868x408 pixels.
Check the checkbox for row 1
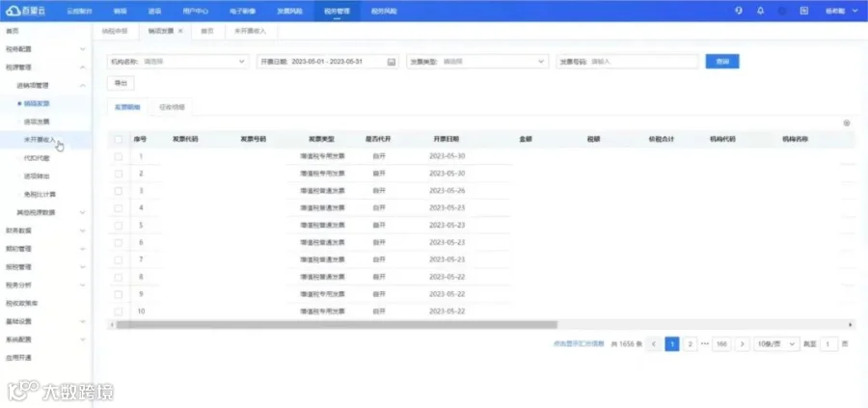tap(118, 156)
